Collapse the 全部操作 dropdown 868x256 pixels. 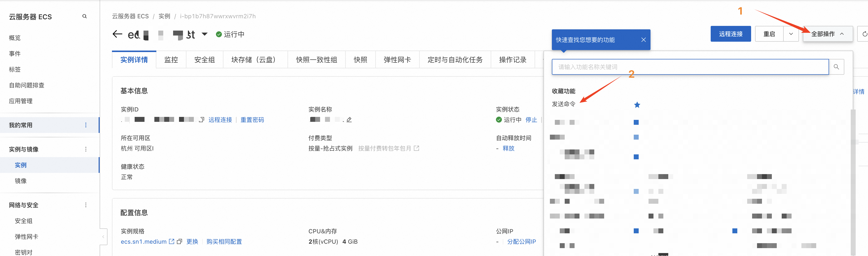coord(828,34)
